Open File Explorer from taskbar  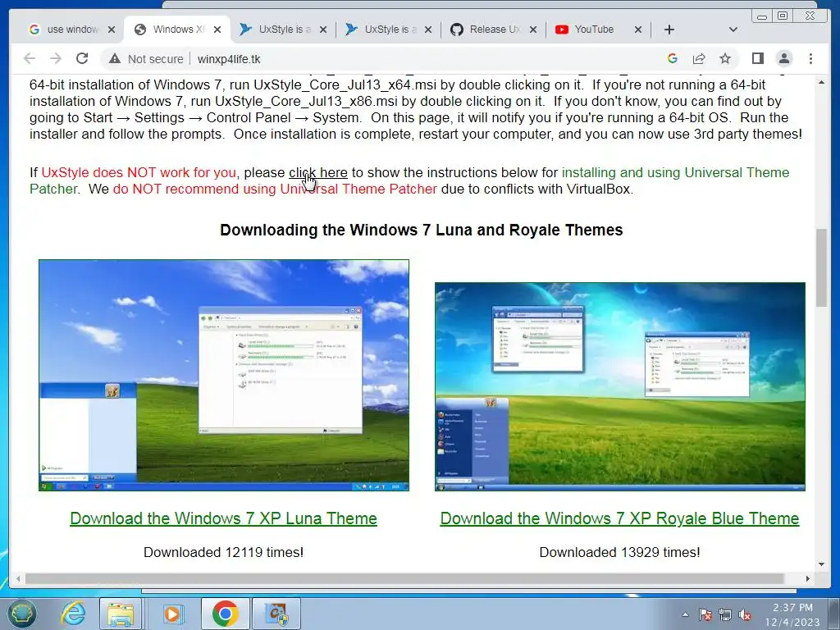coord(121,614)
